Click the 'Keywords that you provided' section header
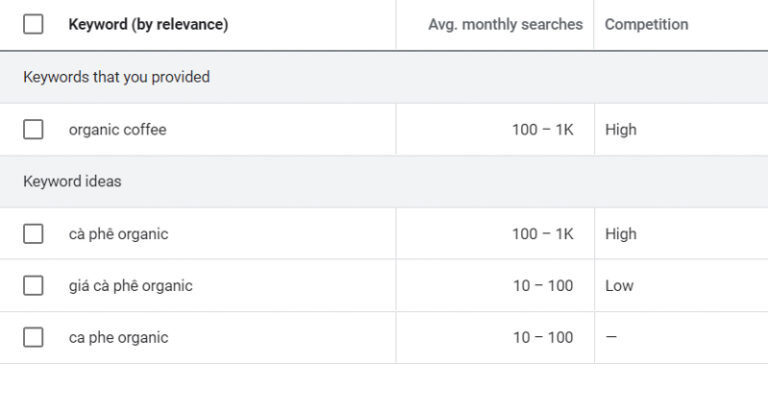 tap(116, 77)
